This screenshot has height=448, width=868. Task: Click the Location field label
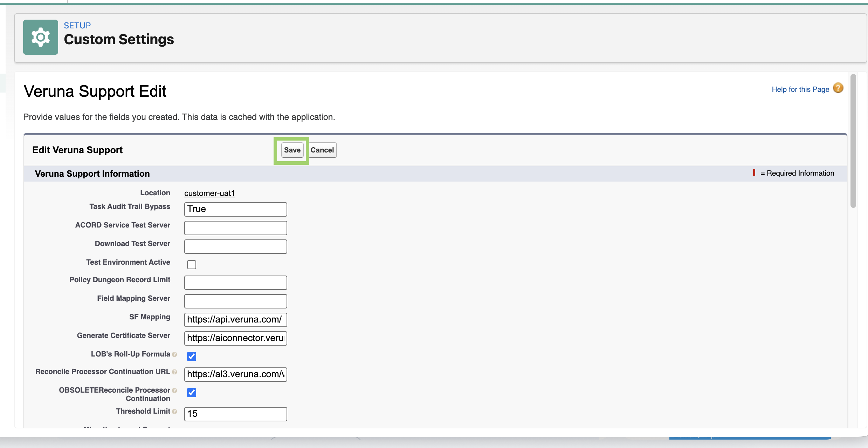[x=155, y=193]
